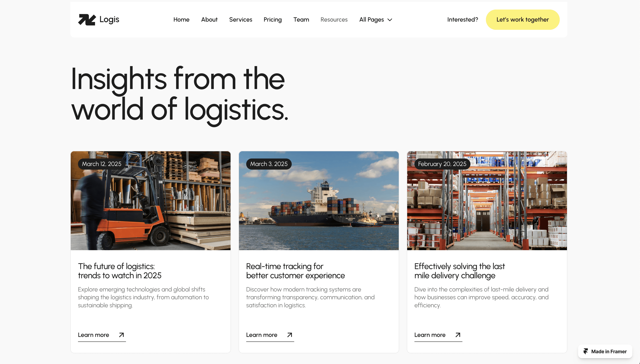Open the warehouse aisle shelves image
Screen dimensions: 640x364
tap(487, 201)
